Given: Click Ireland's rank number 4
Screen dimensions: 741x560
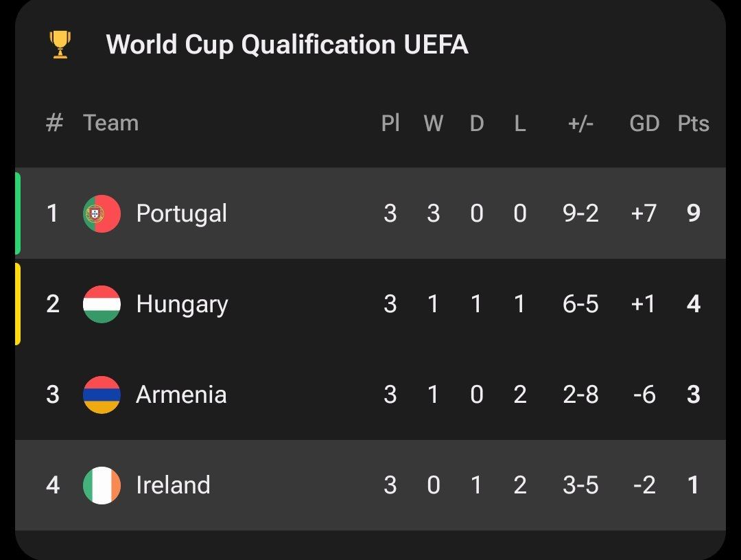Looking at the screenshot, I should (53, 485).
